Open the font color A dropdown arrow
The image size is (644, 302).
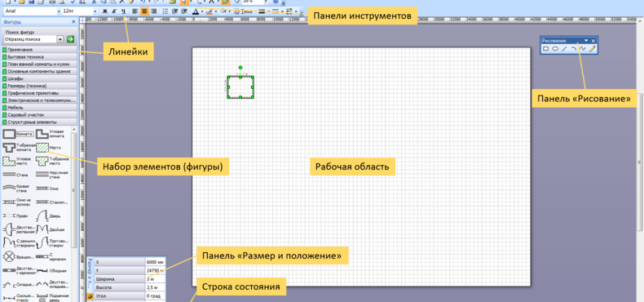click(x=202, y=11)
